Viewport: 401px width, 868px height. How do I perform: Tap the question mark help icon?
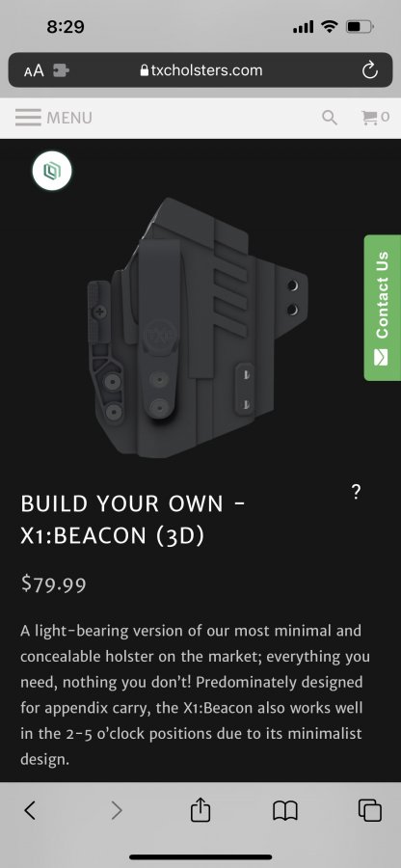click(x=357, y=492)
